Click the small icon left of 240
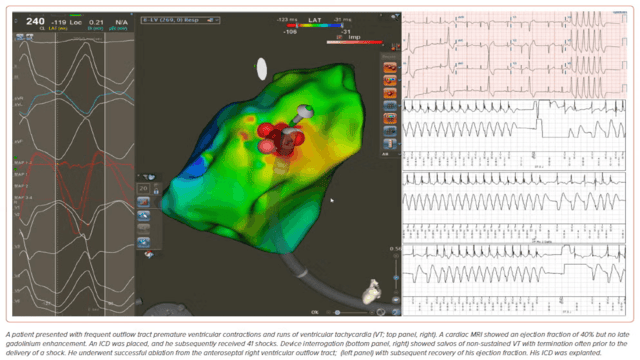Viewport: 640px width, 360px height. [16, 21]
